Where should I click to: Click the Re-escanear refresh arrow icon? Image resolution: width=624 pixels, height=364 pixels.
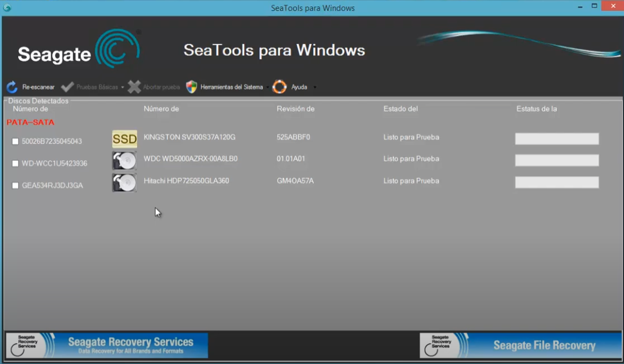12,87
